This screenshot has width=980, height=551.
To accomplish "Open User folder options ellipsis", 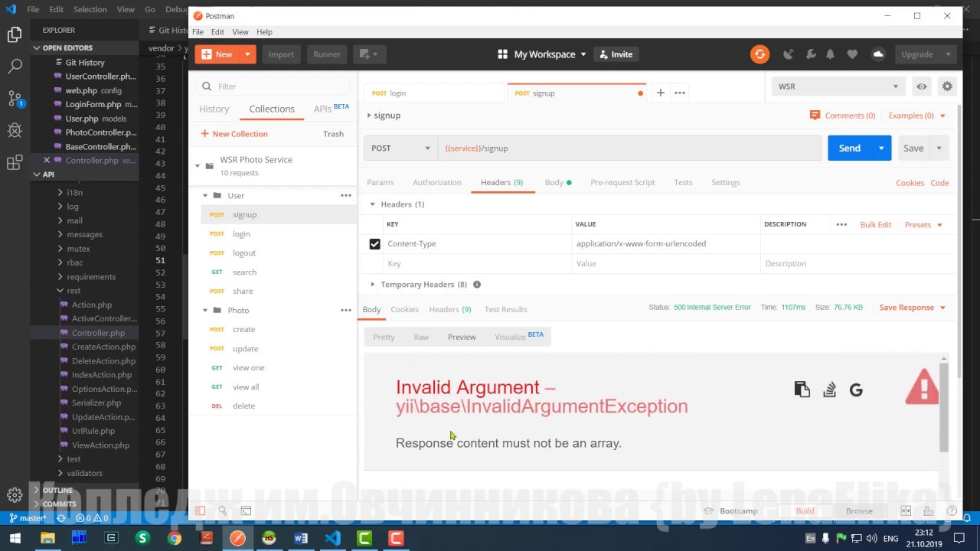I will (346, 195).
